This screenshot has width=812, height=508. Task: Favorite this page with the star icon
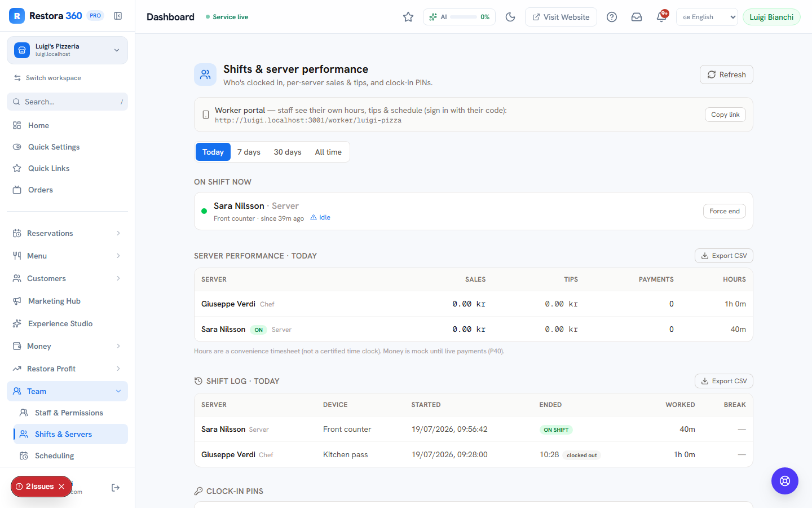(408, 17)
